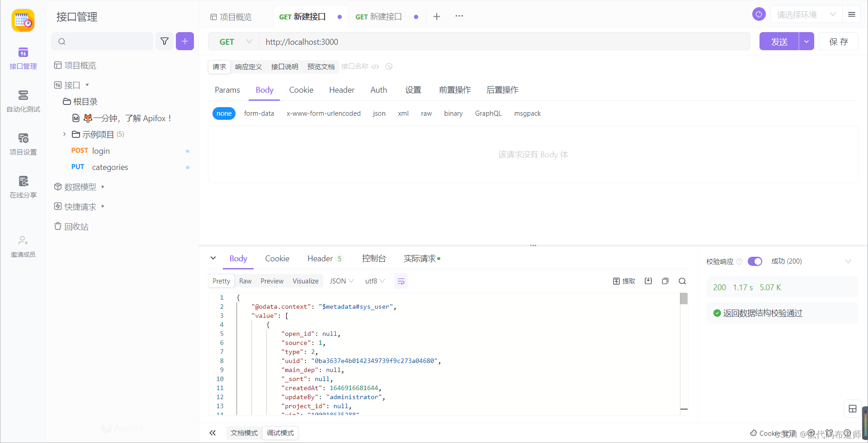The image size is (868, 443).
Task: Open 项目概览 in the tree panel
Action: (x=75, y=65)
